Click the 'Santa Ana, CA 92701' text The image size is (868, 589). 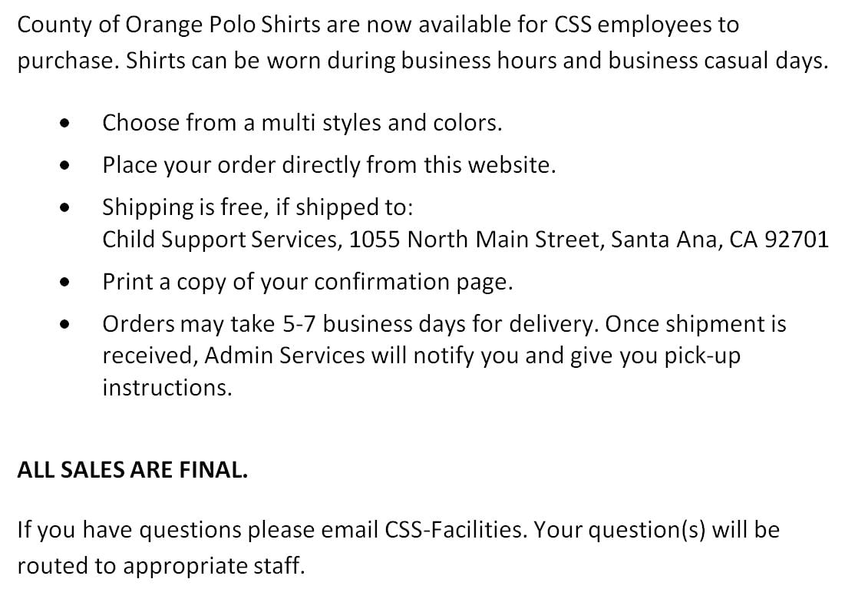pos(720,240)
